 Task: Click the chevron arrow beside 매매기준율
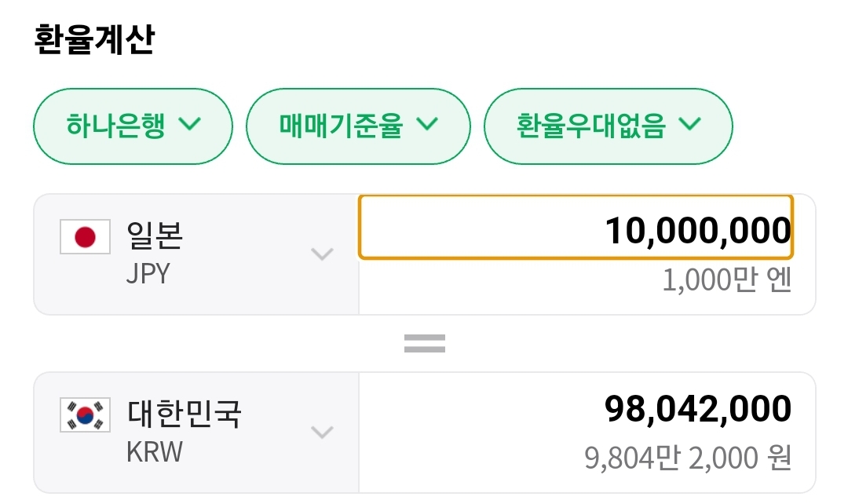pyautogui.click(x=426, y=124)
